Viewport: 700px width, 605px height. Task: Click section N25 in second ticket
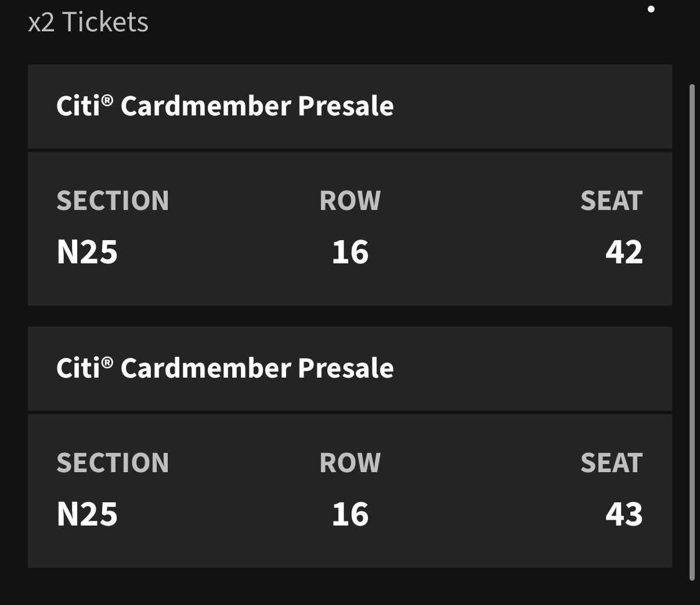(x=87, y=515)
